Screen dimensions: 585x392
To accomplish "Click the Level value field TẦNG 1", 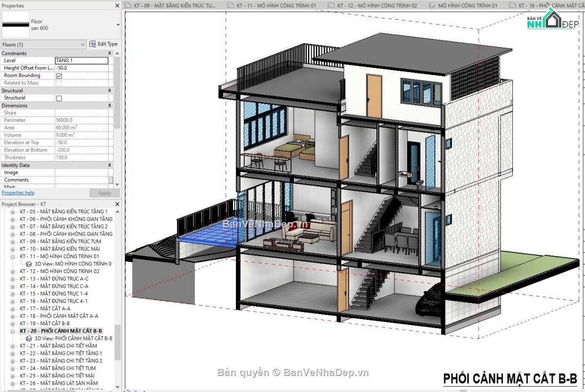I will (x=81, y=60).
